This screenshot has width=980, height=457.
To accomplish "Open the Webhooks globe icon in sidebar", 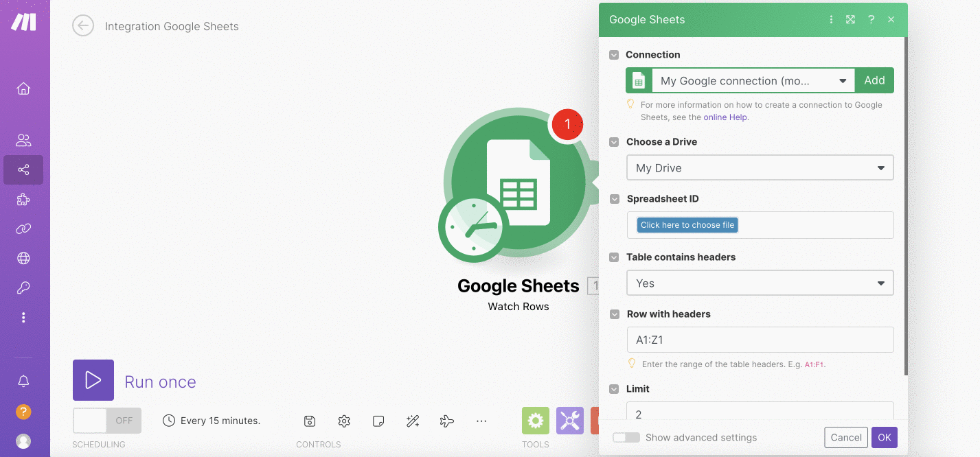I will pyautogui.click(x=23, y=259).
